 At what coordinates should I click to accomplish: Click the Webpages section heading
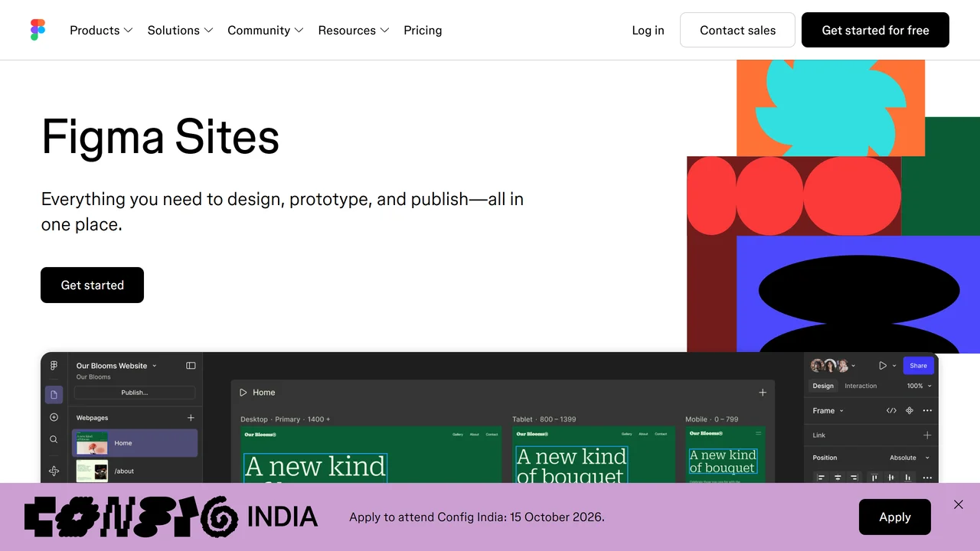(x=92, y=418)
